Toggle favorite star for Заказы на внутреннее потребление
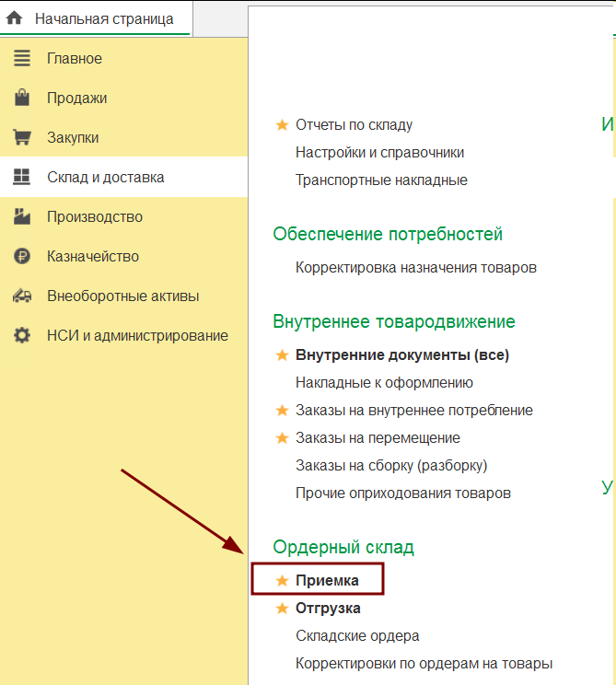 click(x=283, y=411)
